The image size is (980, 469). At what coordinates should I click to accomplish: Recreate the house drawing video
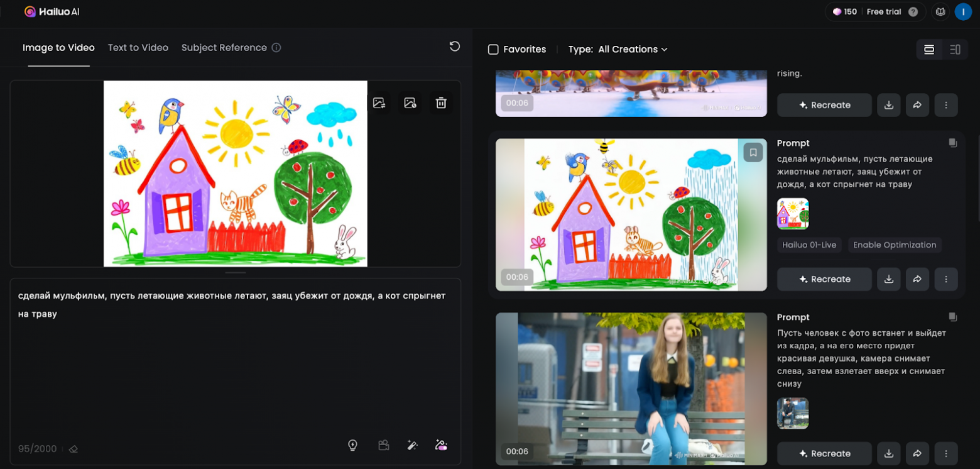pos(824,279)
